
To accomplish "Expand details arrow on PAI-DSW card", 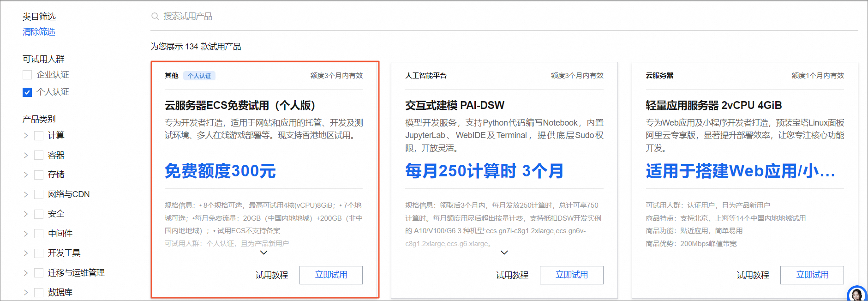I will pyautogui.click(x=504, y=253).
